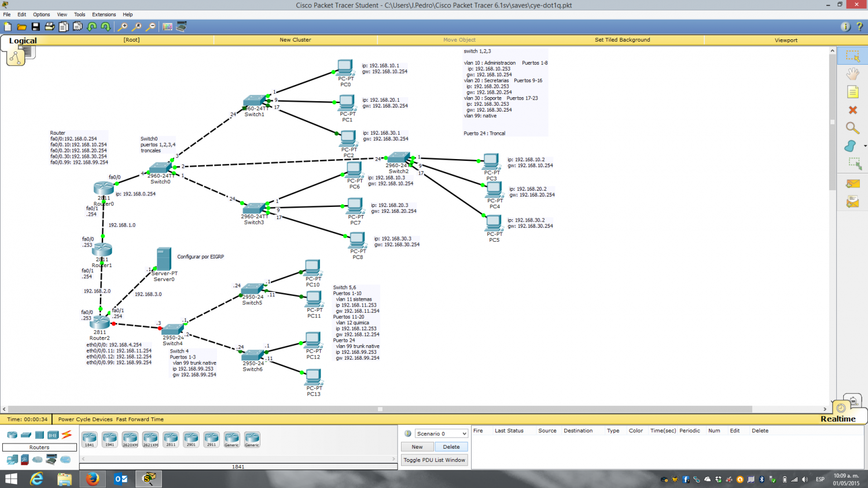Screen dimensions: 868x488
Task: Choose the 1941 router model
Action: (110, 439)
